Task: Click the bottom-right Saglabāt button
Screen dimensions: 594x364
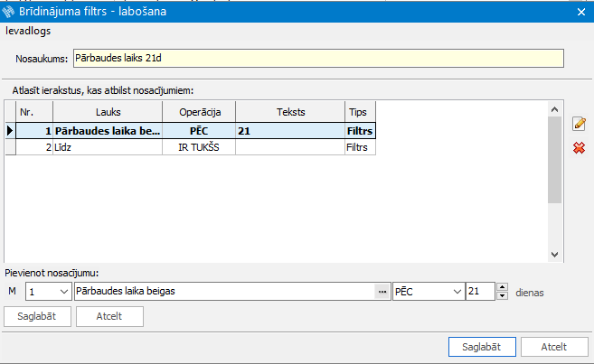Action: pos(482,347)
